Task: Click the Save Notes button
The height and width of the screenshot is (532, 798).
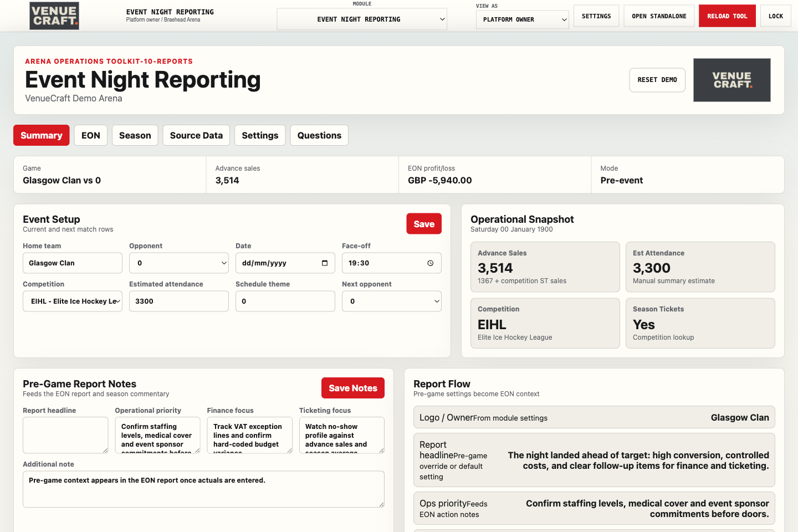Action: pyautogui.click(x=353, y=388)
